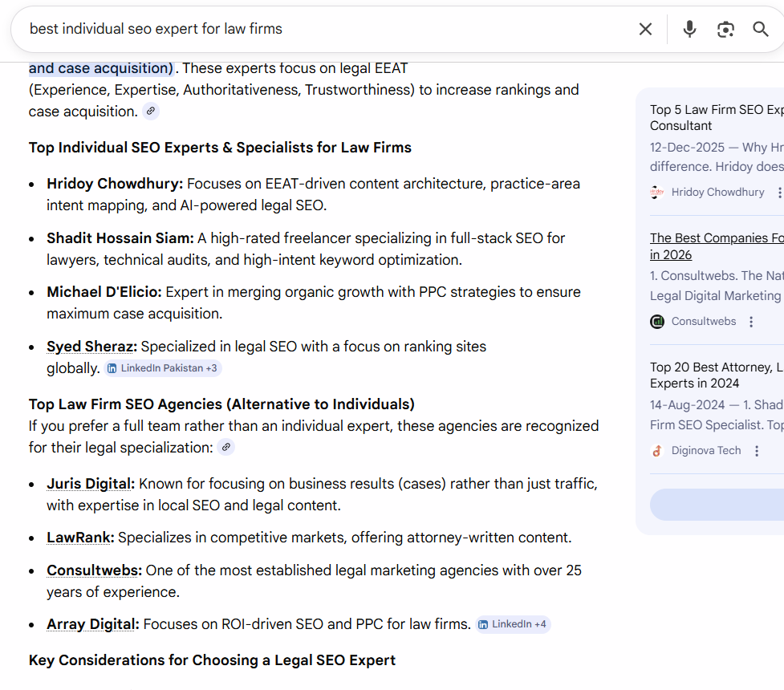
Task: Open Google Lens image search
Action: [725, 29]
